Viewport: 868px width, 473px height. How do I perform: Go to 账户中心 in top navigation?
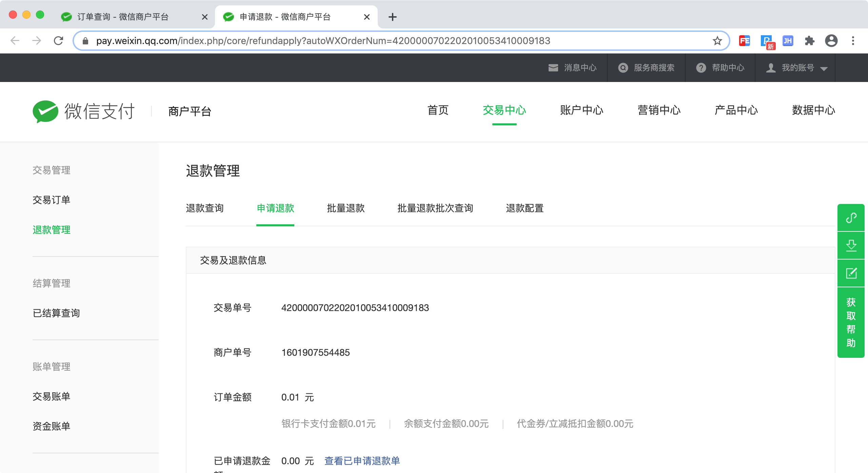(581, 110)
